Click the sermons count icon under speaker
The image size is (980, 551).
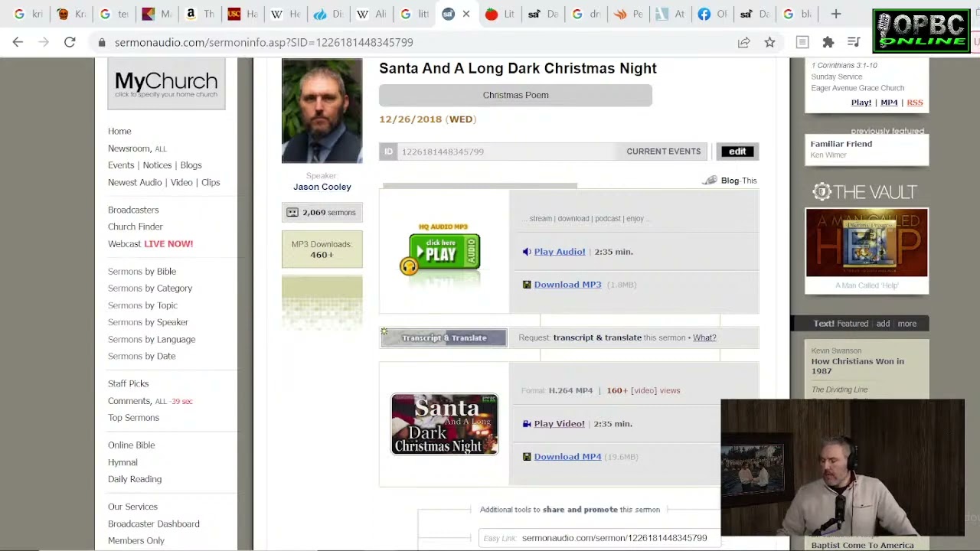292,213
